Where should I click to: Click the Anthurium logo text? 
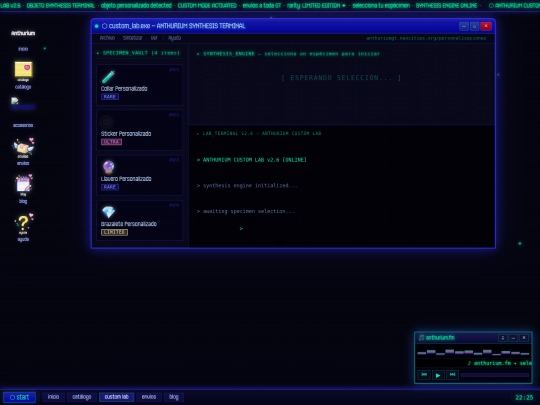[x=23, y=33]
